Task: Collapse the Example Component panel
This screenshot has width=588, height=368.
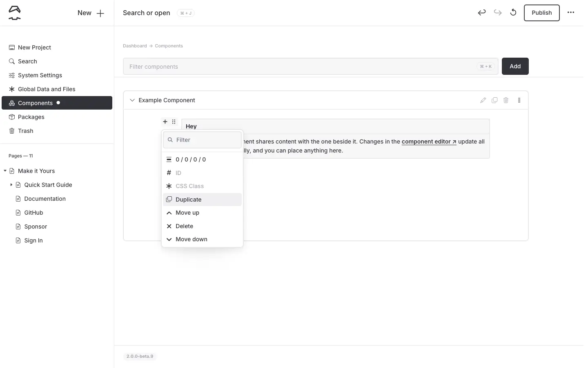Action: [x=132, y=100]
